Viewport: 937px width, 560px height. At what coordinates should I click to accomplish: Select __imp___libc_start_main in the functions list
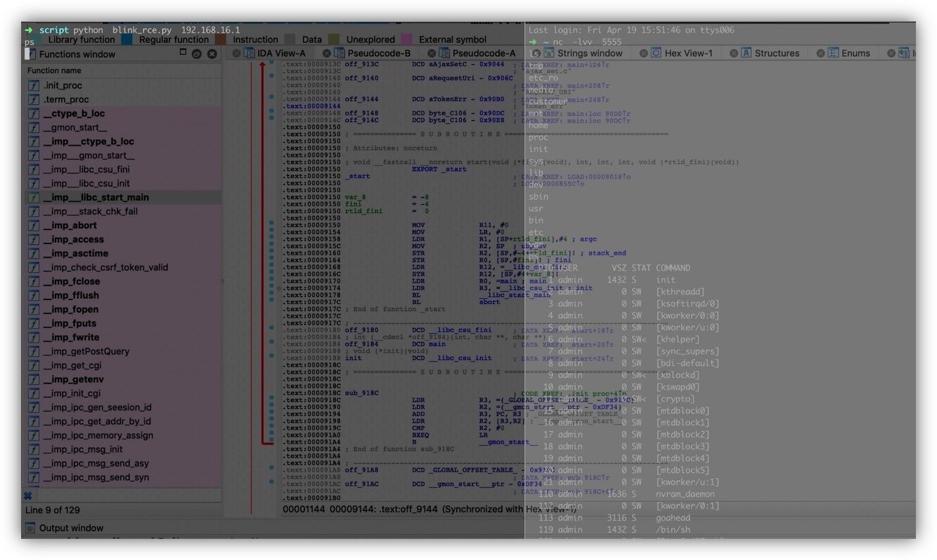coord(122,197)
